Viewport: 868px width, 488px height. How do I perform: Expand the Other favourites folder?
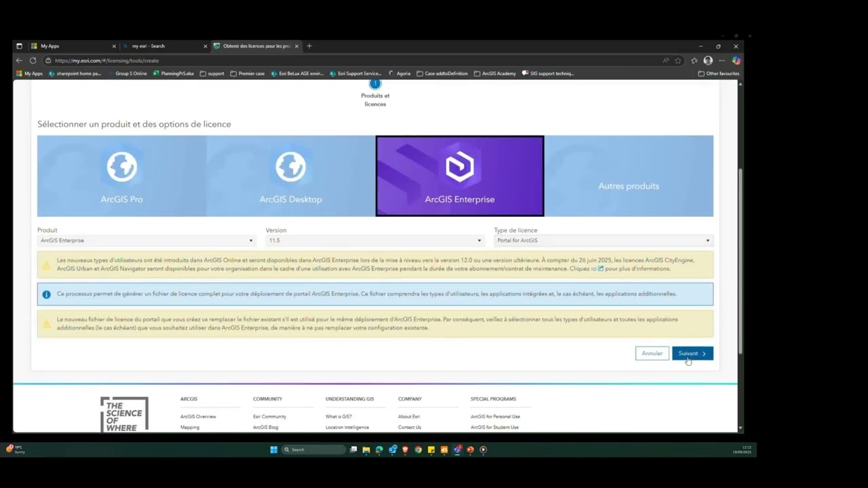point(719,73)
